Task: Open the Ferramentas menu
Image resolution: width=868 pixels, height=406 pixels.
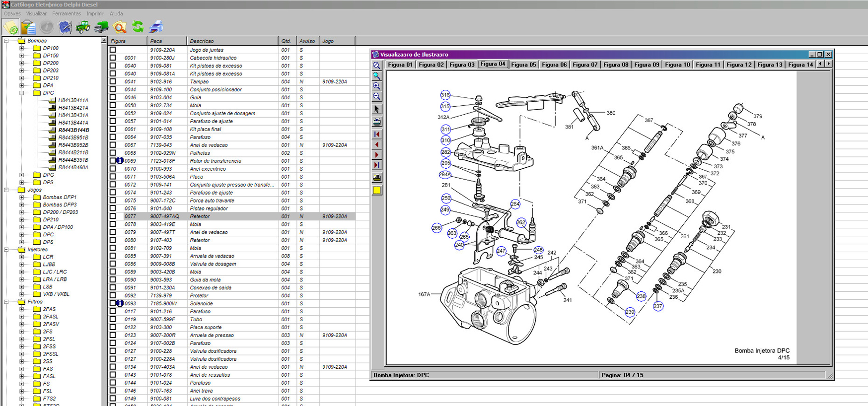Action: click(x=66, y=14)
